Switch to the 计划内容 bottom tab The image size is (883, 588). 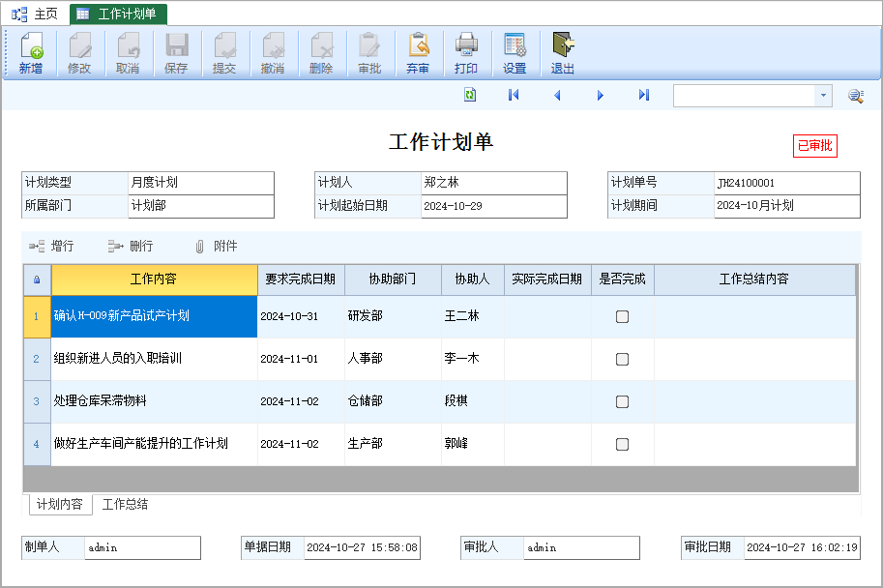[60, 504]
